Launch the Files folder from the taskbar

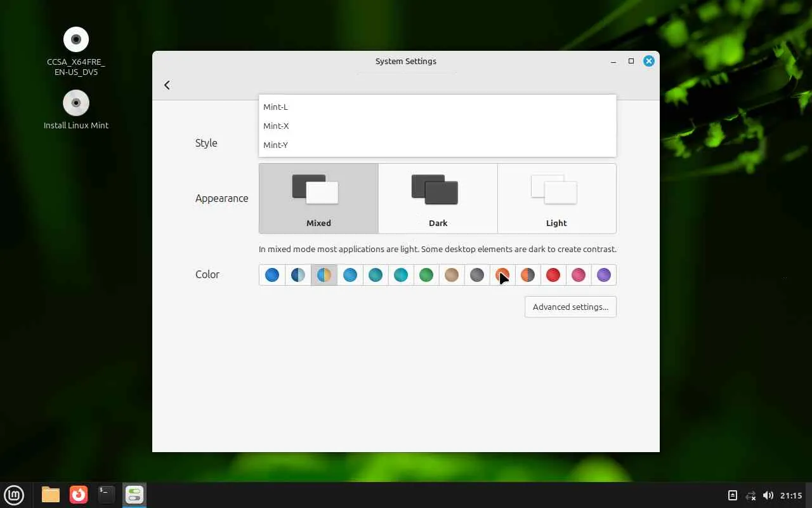tap(51, 495)
